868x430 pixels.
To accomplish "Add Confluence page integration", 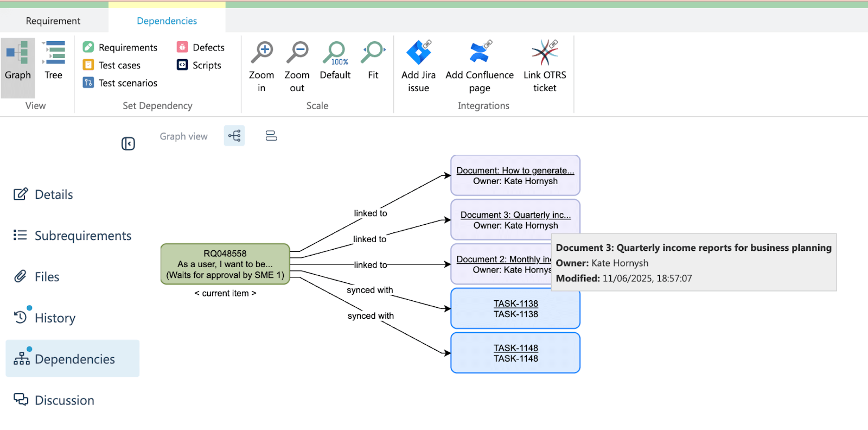I will (480, 53).
